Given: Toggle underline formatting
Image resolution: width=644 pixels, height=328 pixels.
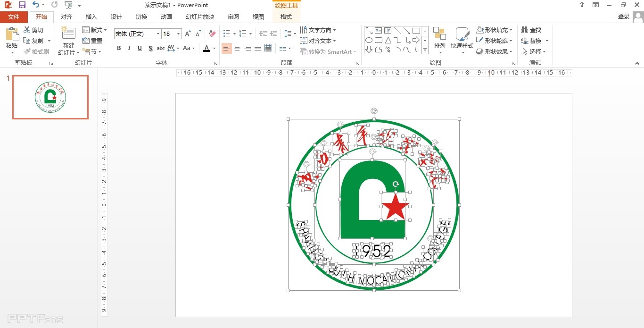Looking at the screenshot, I should pos(140,48).
